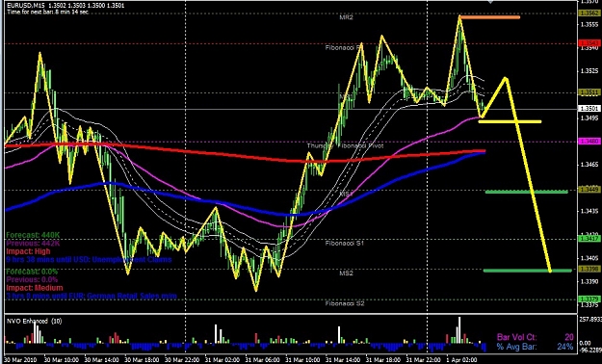Select the olive 1.3449 price tag
This screenshot has height=364, width=602.
click(589, 190)
